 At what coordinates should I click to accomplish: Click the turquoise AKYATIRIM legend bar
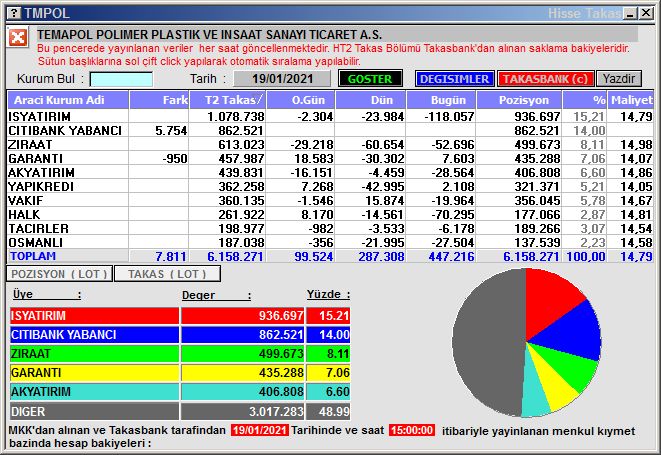[x=94, y=392]
